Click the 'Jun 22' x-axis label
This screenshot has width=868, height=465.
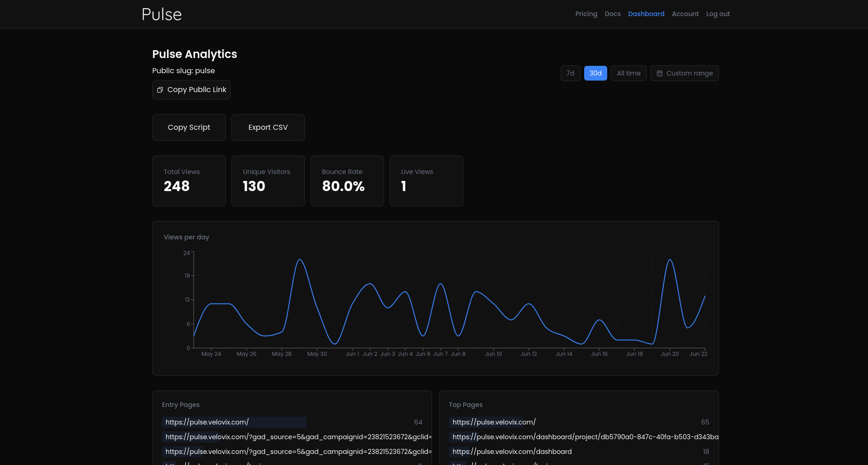click(x=698, y=354)
